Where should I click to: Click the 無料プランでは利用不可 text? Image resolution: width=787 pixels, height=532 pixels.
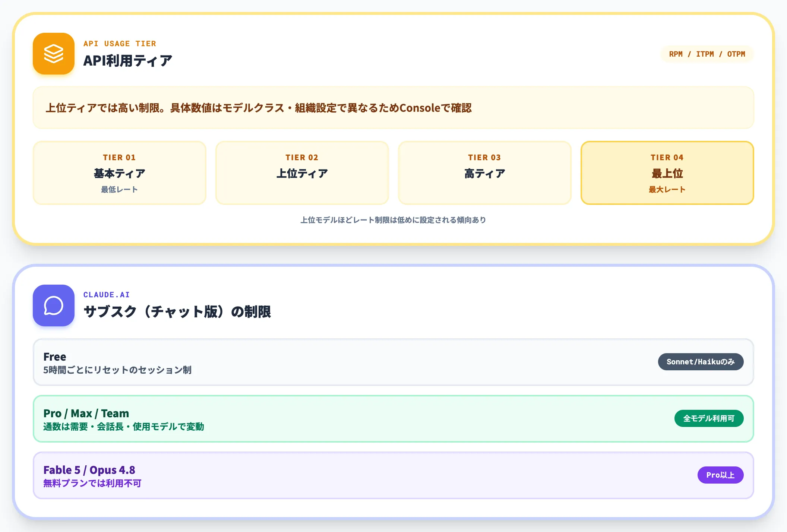coord(92,483)
